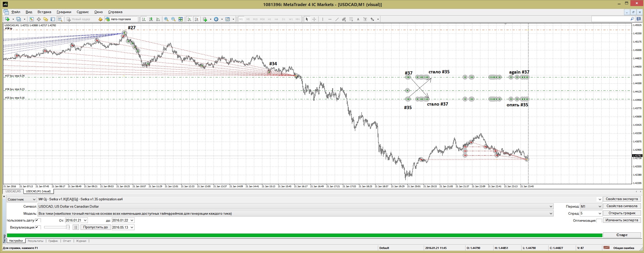The height and width of the screenshot is (253, 644).
Task: Open Свойства эксперта
Action: (x=622, y=199)
